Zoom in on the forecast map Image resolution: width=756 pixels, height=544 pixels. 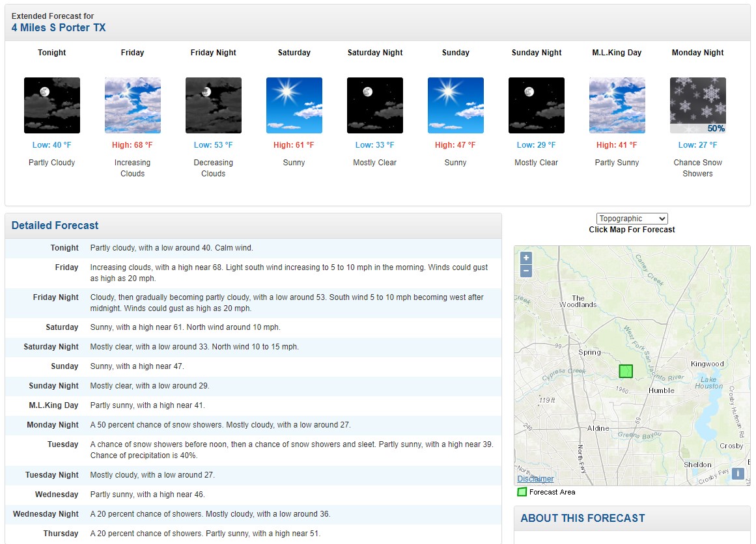tap(526, 258)
